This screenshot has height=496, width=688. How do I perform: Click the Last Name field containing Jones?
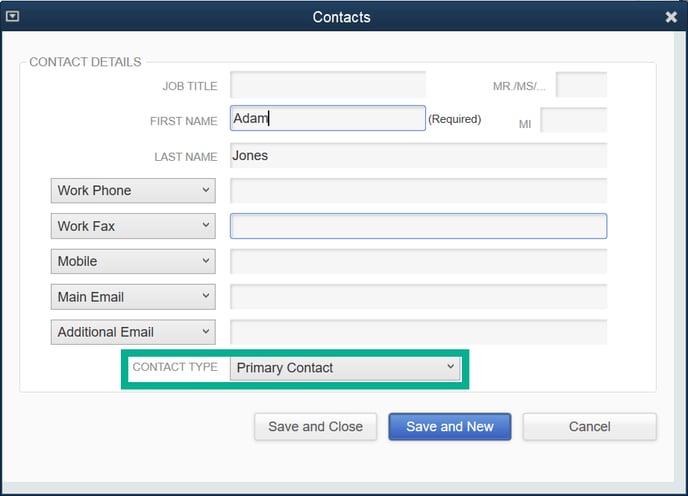click(x=419, y=155)
